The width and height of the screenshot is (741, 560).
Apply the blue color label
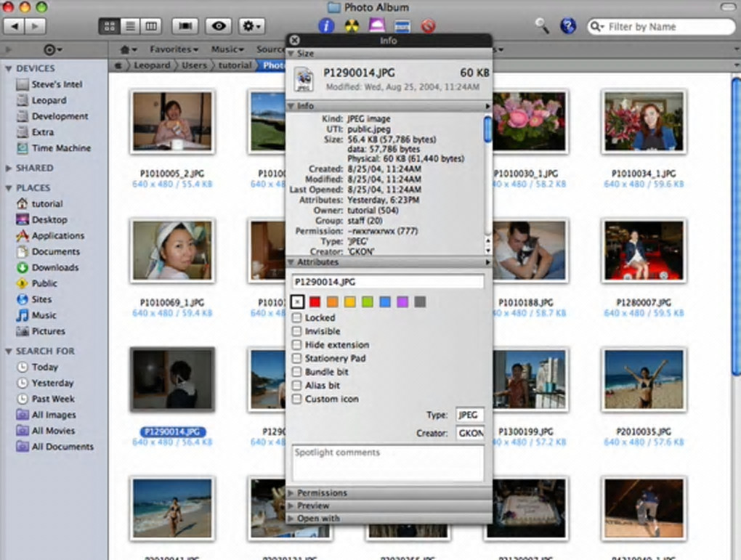point(385,301)
